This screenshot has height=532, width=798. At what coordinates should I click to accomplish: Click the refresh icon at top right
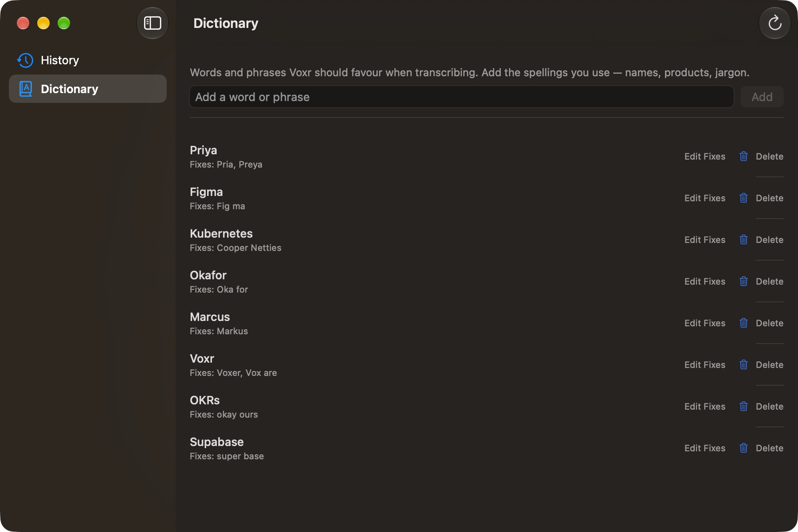tap(775, 23)
